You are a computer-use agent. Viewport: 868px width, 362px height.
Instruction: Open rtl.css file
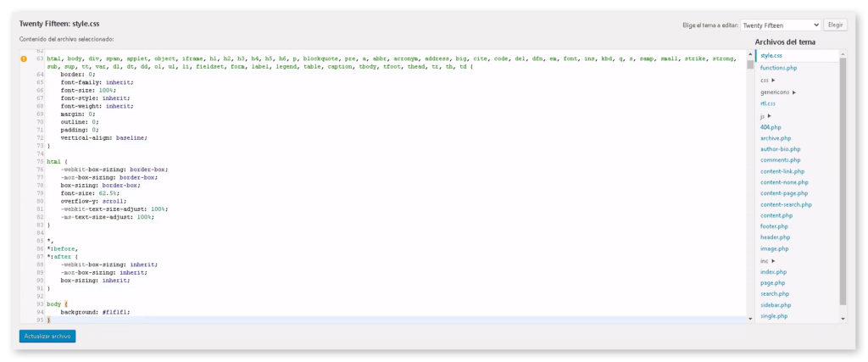pyautogui.click(x=768, y=103)
